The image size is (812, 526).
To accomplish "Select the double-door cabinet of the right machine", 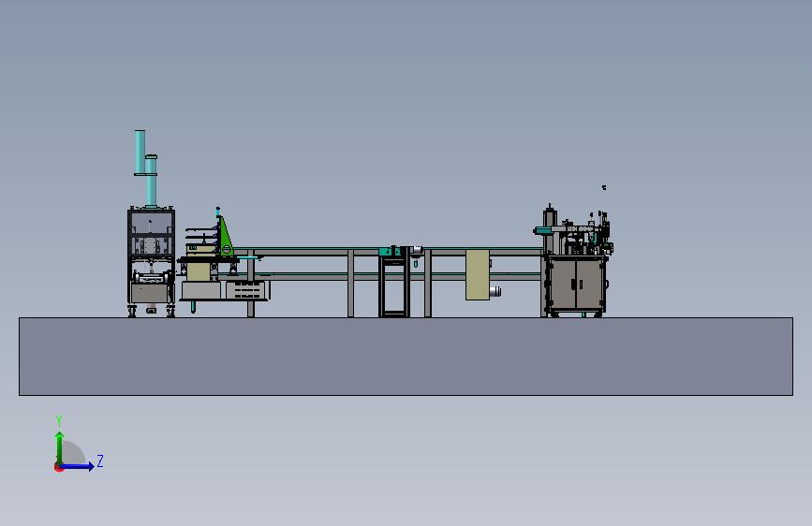I will 577,284.
